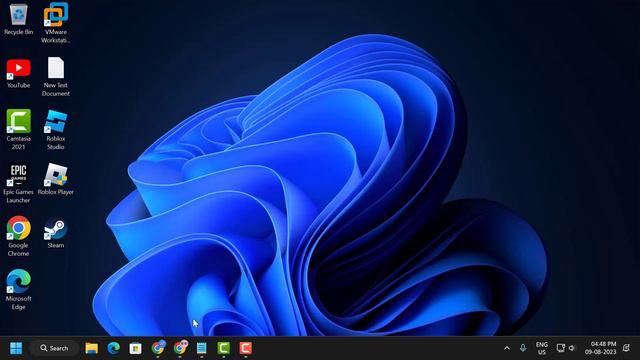Open the Chrome taskbar icon beside the Notepad icon
Image resolution: width=640 pixels, height=360 pixels.
(180, 348)
